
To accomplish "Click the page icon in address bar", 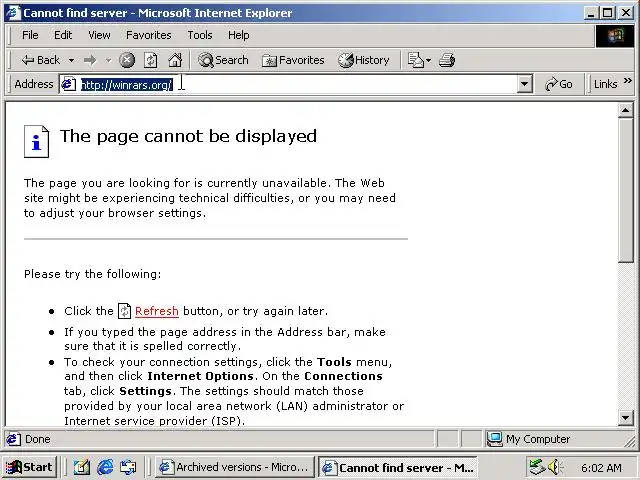I will click(x=69, y=84).
